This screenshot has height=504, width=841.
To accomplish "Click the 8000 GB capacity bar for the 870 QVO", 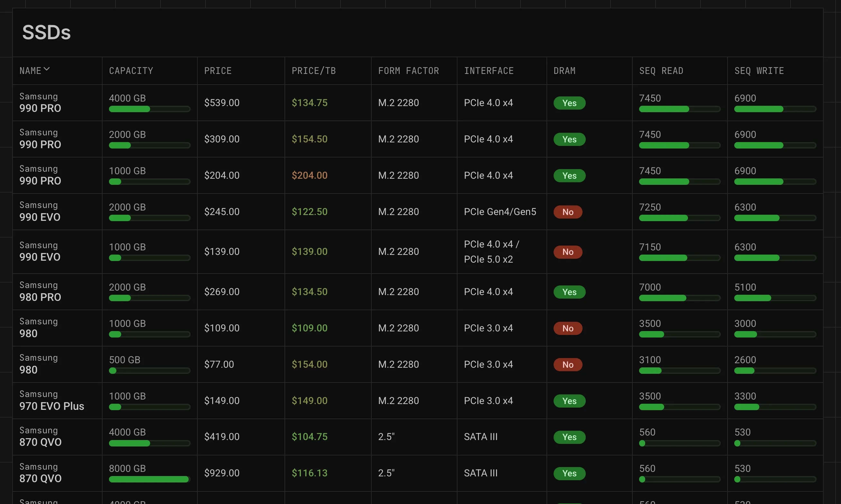I will point(149,479).
